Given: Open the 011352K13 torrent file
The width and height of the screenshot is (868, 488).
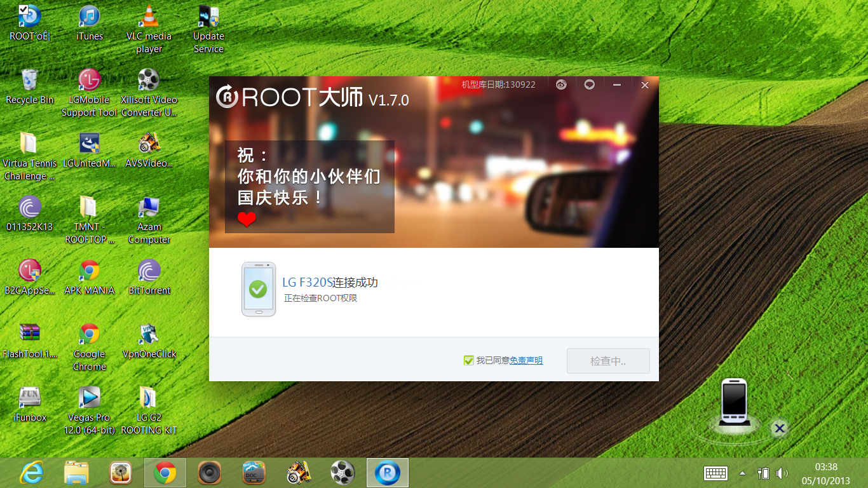Looking at the screenshot, I should 30,213.
